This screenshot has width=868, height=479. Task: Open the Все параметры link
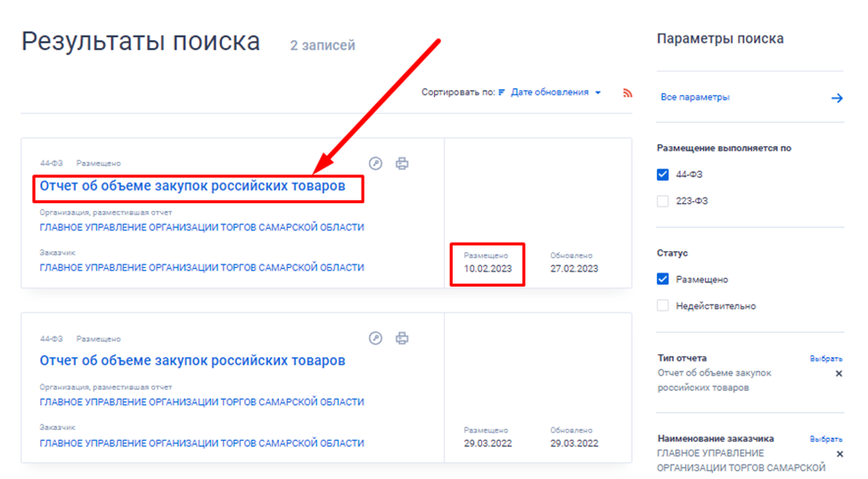(x=695, y=97)
